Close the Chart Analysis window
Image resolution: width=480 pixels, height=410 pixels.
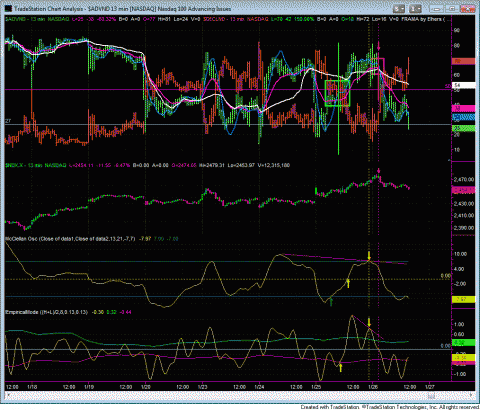pos(468,9)
